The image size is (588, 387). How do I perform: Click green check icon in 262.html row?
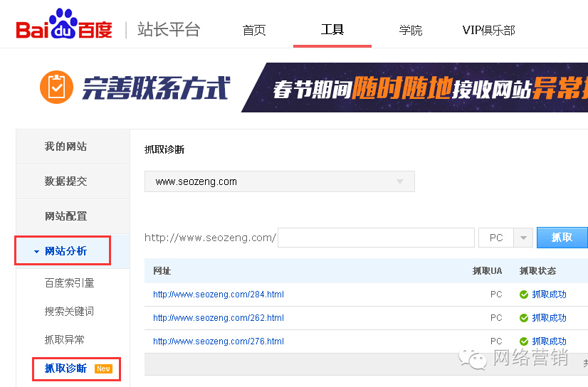524,318
